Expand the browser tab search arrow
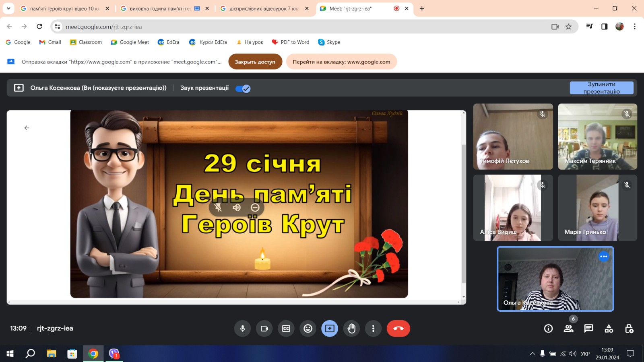The image size is (644, 362). 8,8
